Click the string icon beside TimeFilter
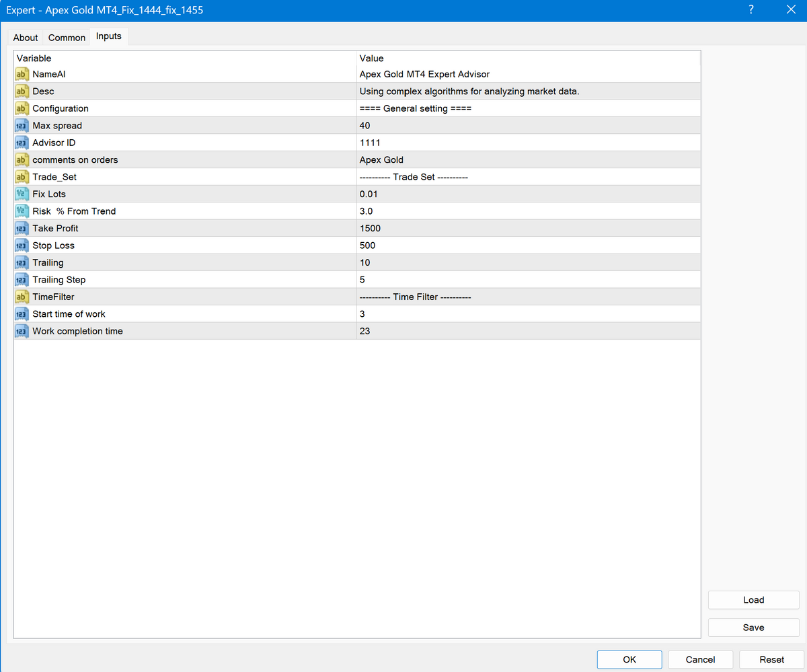The width and height of the screenshot is (807, 672). point(21,297)
